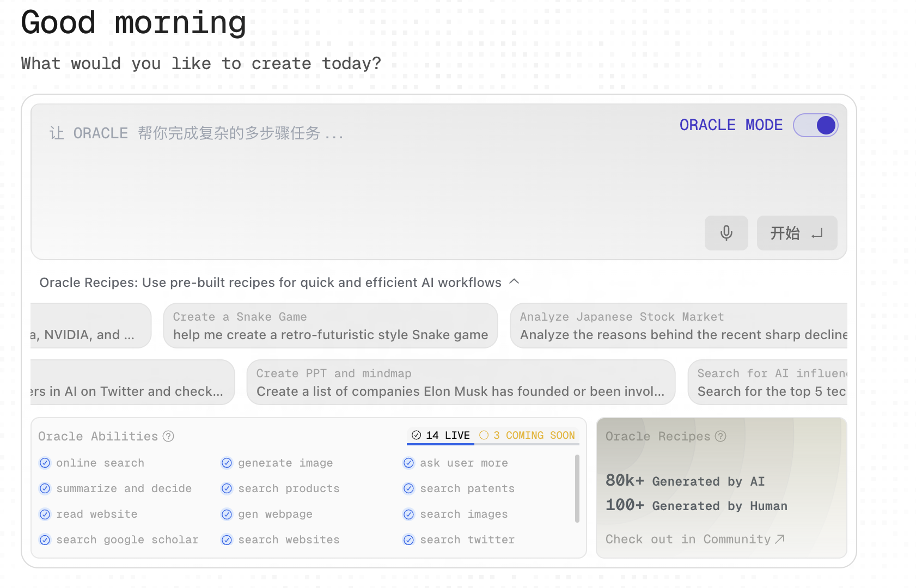Open the recipe about AI on Twitter and check
This screenshot has width=916, height=588.
point(132,382)
